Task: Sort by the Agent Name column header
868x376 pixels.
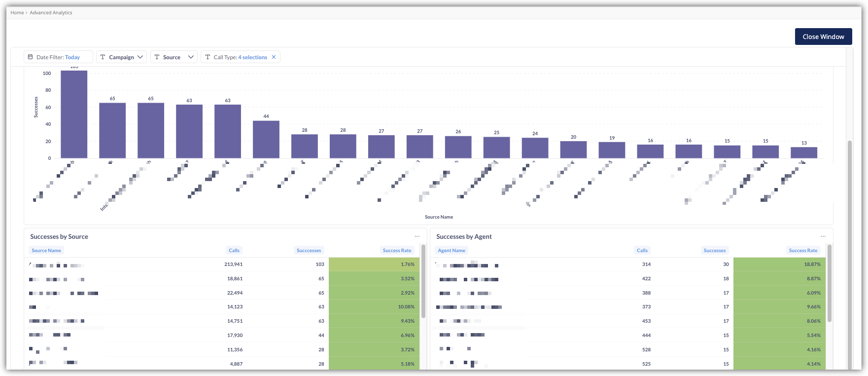Action: click(x=451, y=251)
